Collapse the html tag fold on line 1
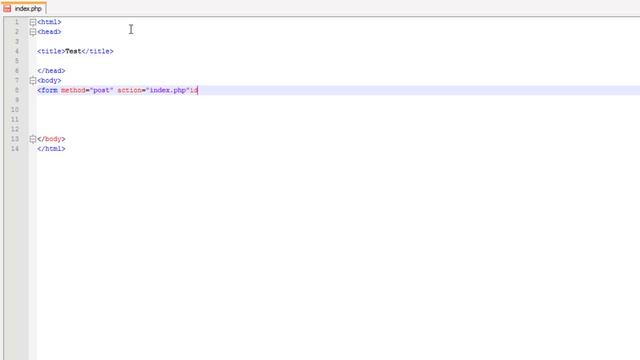This screenshot has width=640, height=360. point(33,22)
